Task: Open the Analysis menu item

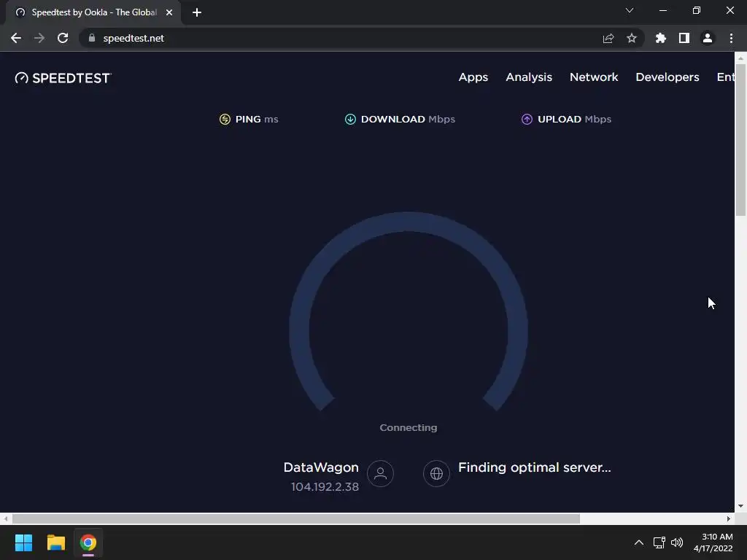Action: click(529, 77)
